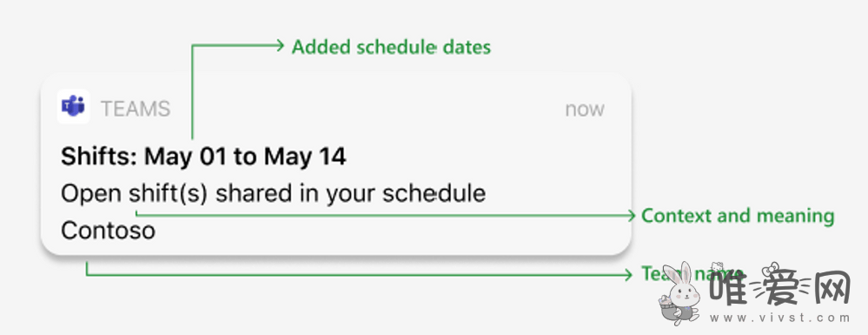Open the Shifts: May 01 to May 14 title
This screenshot has height=335, width=868.
click(x=203, y=157)
